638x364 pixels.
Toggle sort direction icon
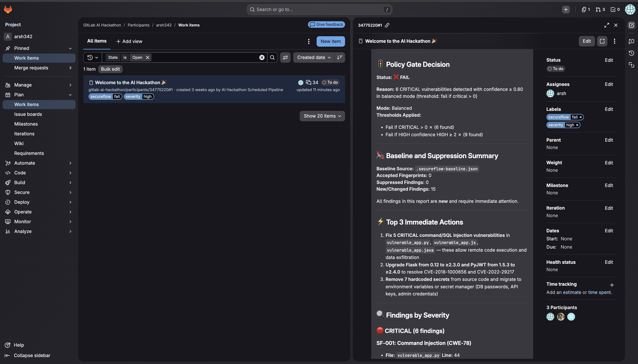click(340, 57)
